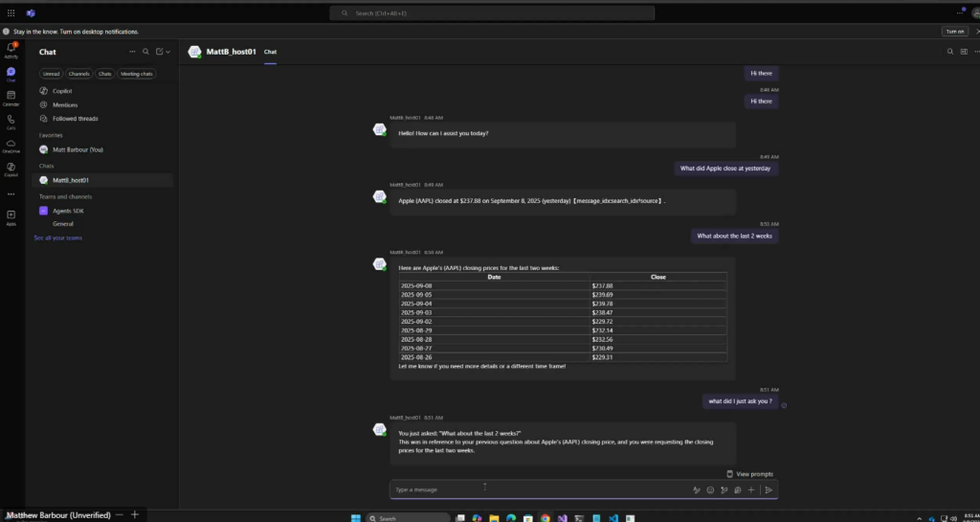Show more apps via rail ellipsis

(x=11, y=194)
